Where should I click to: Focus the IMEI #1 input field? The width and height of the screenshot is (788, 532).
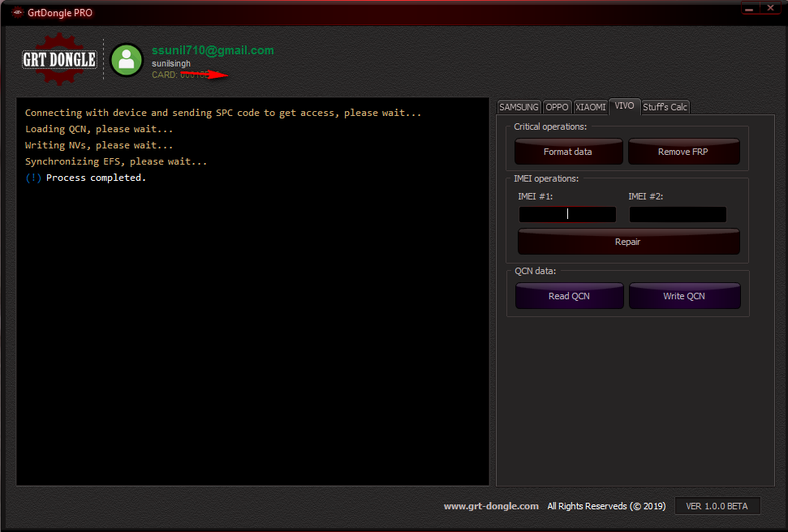point(567,215)
